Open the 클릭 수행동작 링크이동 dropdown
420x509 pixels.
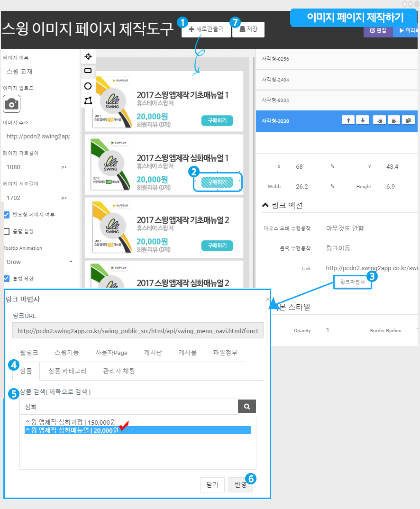tap(338, 248)
